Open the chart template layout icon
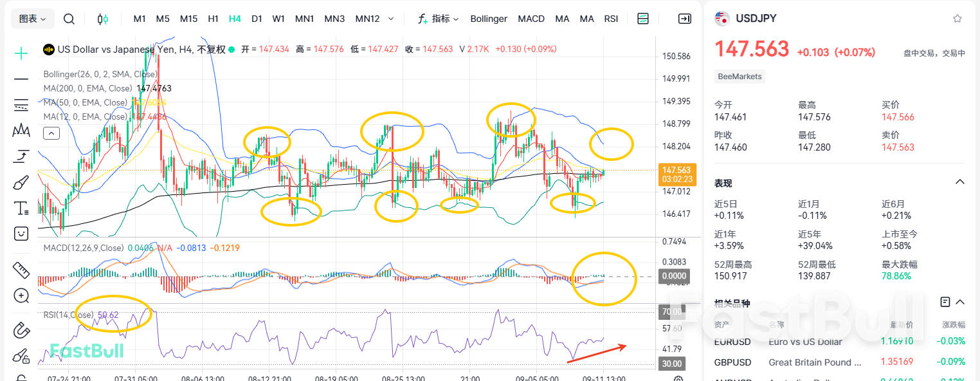This screenshot has width=980, height=381. coord(643,19)
